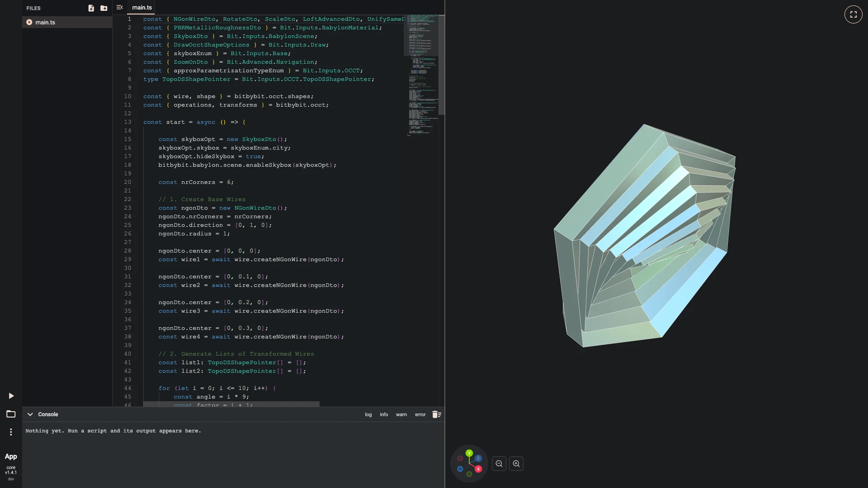Snap view to the red X axis
Image resolution: width=868 pixels, height=488 pixels.
click(x=478, y=469)
